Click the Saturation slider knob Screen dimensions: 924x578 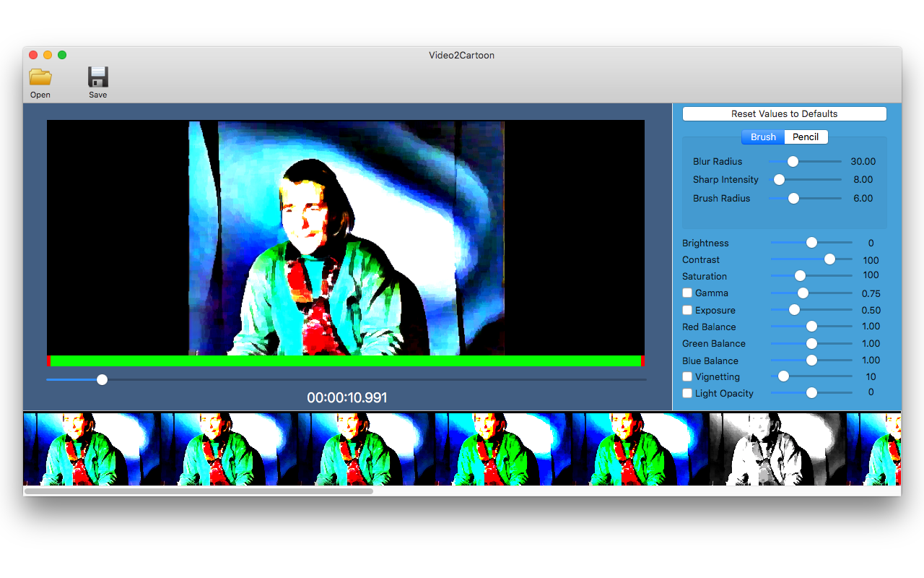800,276
